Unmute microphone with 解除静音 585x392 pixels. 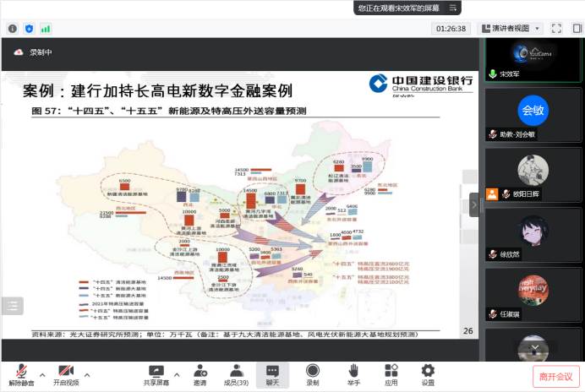click(x=21, y=375)
